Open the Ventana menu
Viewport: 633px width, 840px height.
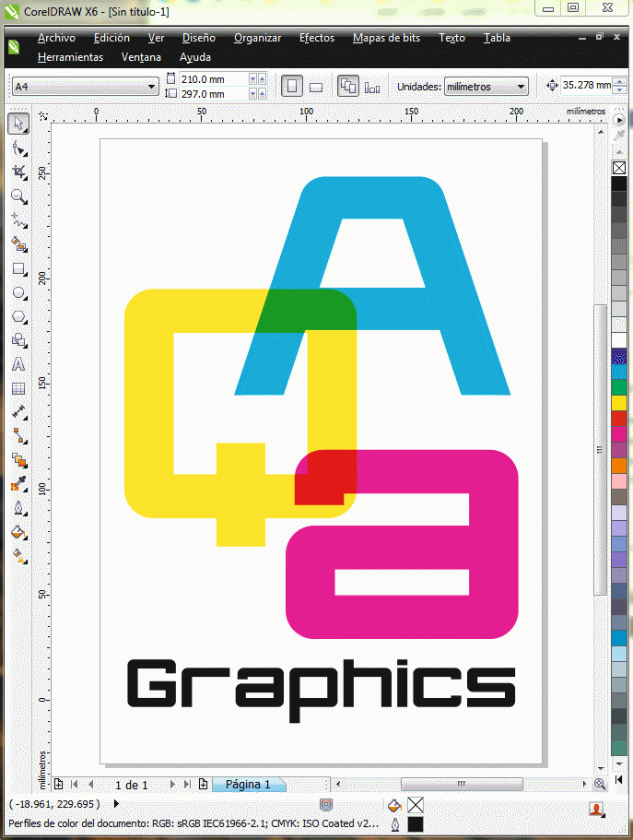coord(141,57)
